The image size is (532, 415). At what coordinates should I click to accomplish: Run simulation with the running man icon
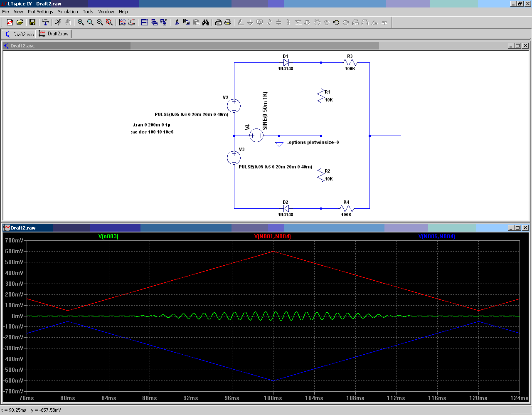[58, 22]
